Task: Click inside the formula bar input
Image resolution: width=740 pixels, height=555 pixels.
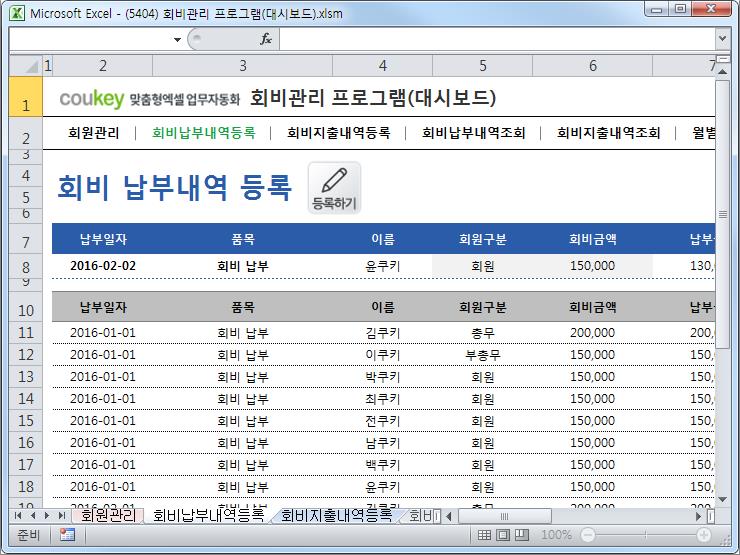Action: 497,39
